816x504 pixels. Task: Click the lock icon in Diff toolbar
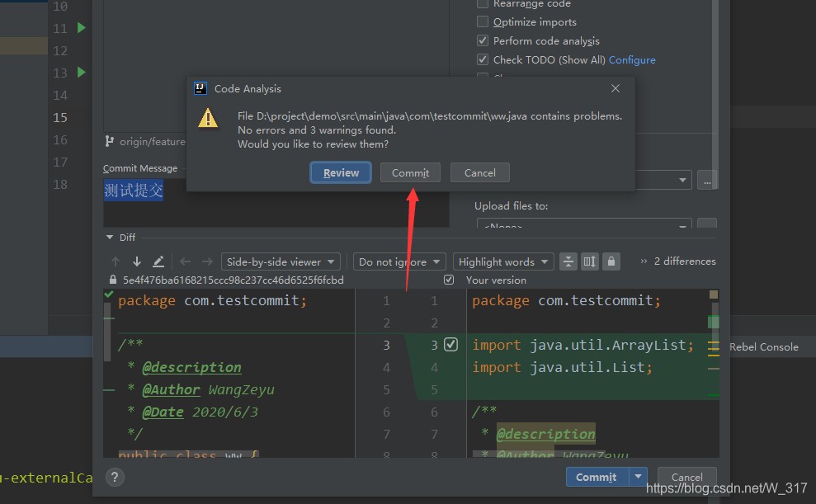[611, 261]
